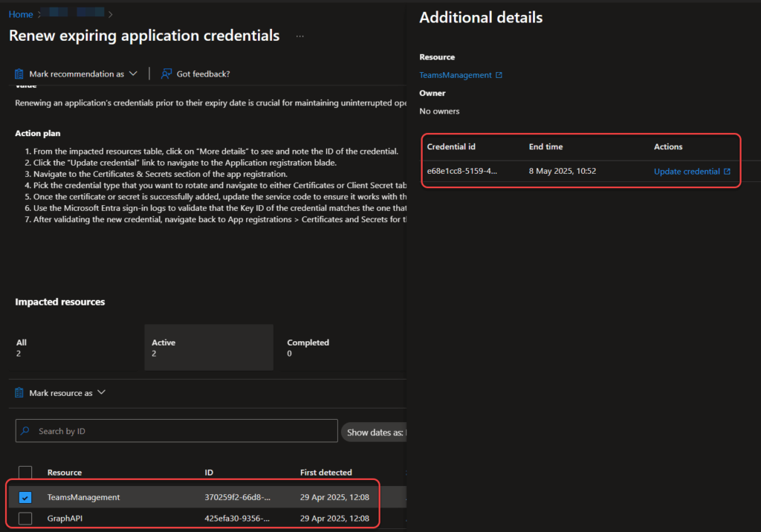Image resolution: width=761 pixels, height=532 pixels.
Task: Click the Credential id column header
Action: (451, 146)
